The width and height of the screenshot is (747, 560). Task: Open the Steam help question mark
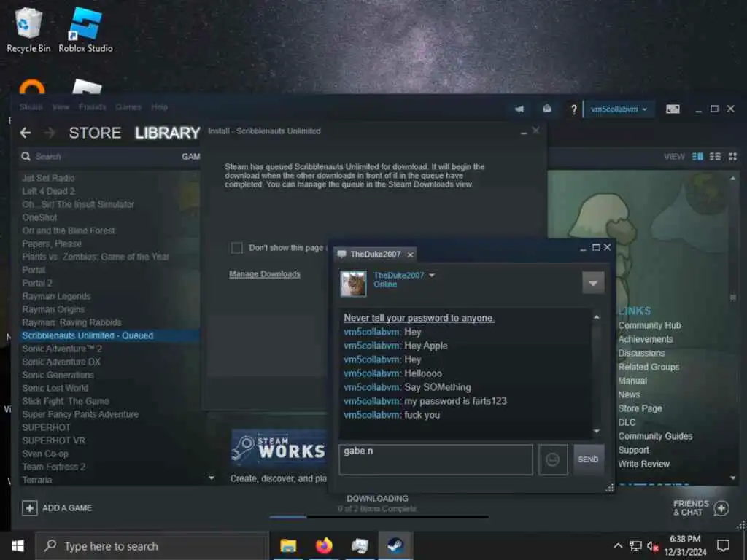click(573, 109)
